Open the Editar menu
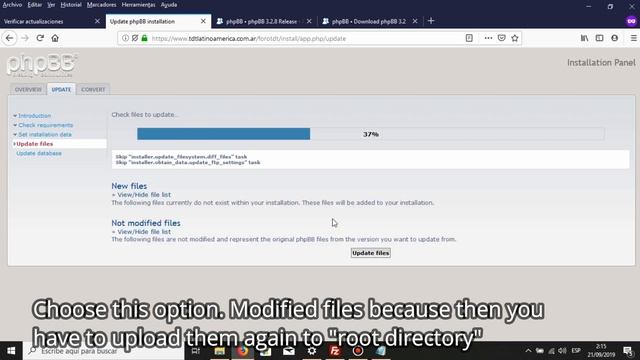 pyautogui.click(x=35, y=5)
